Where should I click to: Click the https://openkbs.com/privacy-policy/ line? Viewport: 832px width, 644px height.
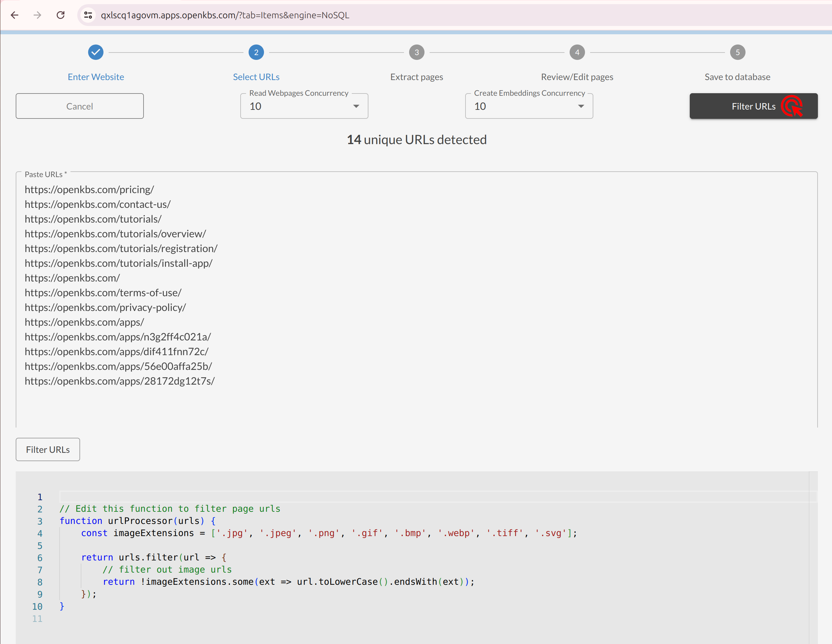pos(105,307)
